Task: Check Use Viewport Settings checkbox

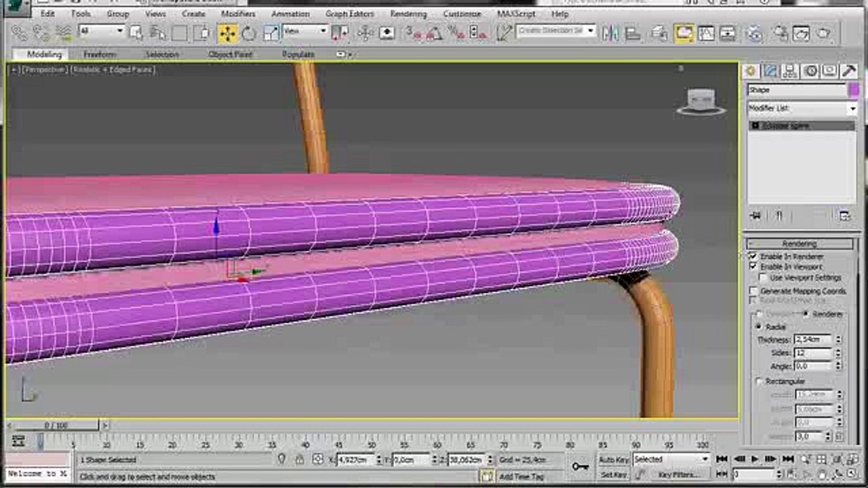Action: (764, 277)
